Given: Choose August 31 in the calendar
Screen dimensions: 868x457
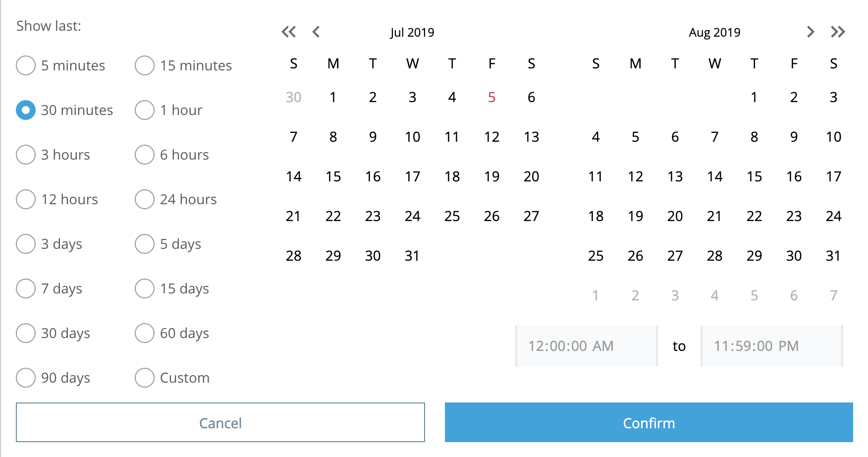Looking at the screenshot, I should [x=833, y=256].
